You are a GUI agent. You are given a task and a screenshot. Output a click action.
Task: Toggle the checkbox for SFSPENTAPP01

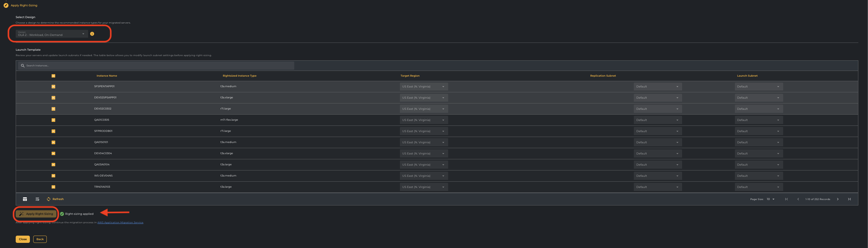53,87
